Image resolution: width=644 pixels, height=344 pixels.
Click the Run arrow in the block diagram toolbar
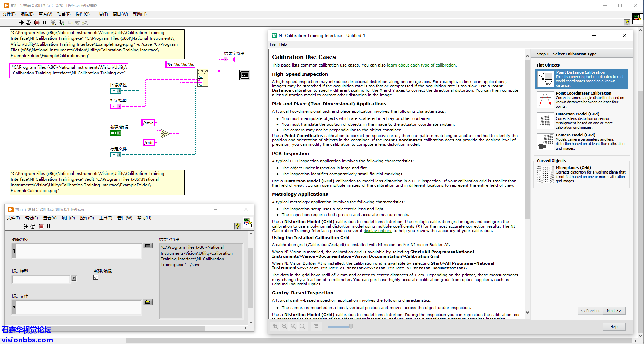21,22
